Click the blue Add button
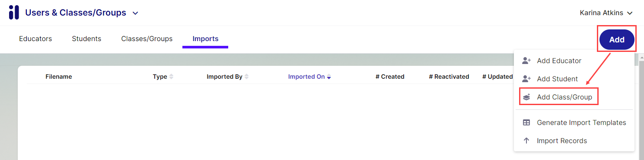 coord(617,39)
